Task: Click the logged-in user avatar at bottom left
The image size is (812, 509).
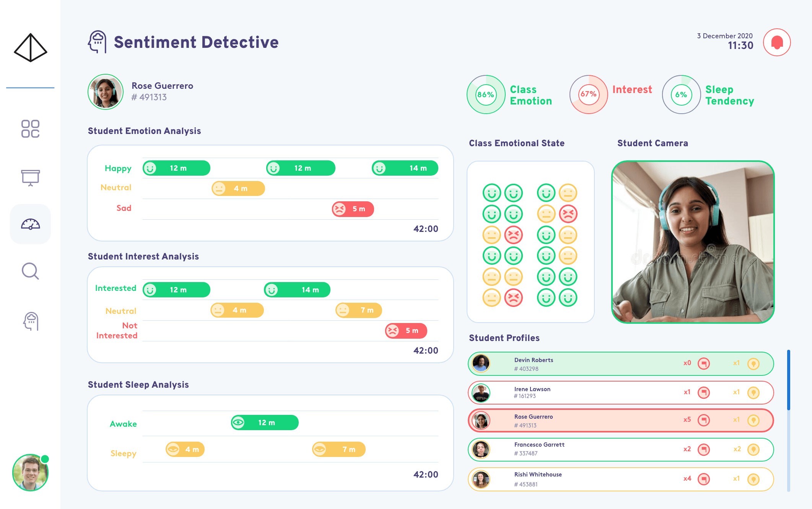Action: 30,473
